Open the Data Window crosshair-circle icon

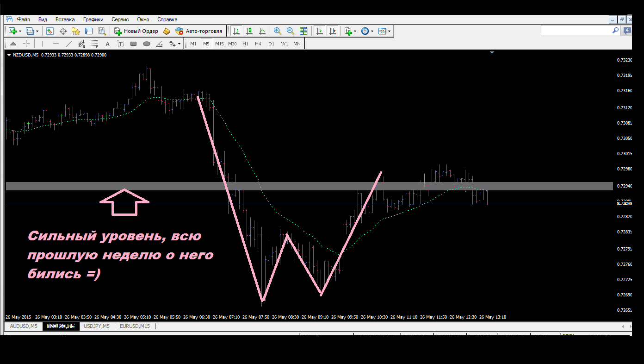[63, 31]
